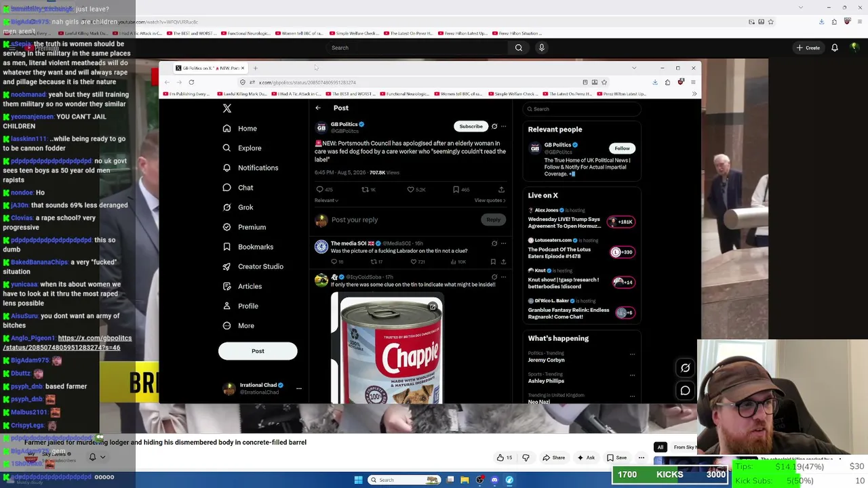Ask about the YouTube video
Image resolution: width=868 pixels, height=488 pixels.
pos(585,458)
